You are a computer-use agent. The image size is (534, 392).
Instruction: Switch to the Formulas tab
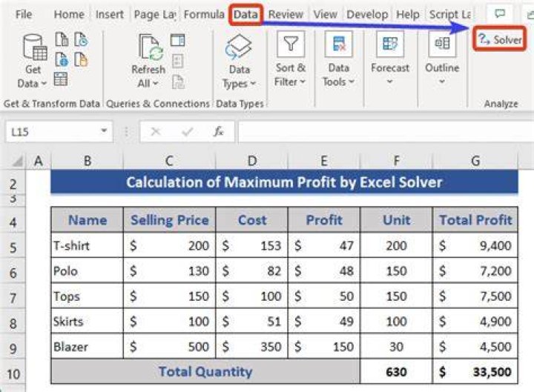click(x=204, y=14)
